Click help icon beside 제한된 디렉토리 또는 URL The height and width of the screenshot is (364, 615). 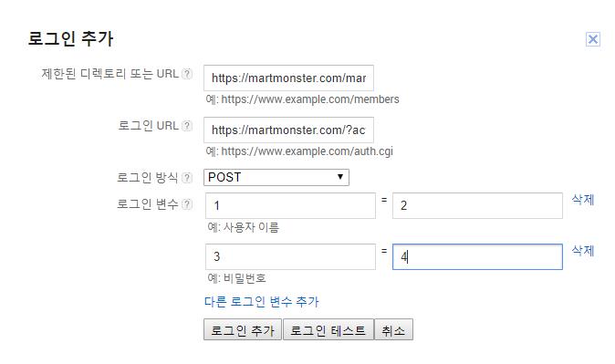[x=187, y=74]
